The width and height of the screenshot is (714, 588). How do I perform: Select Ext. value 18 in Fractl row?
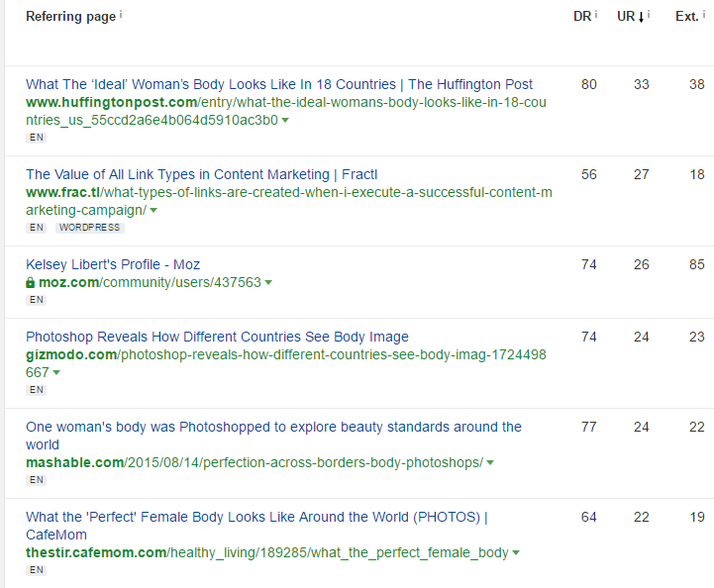click(x=697, y=174)
